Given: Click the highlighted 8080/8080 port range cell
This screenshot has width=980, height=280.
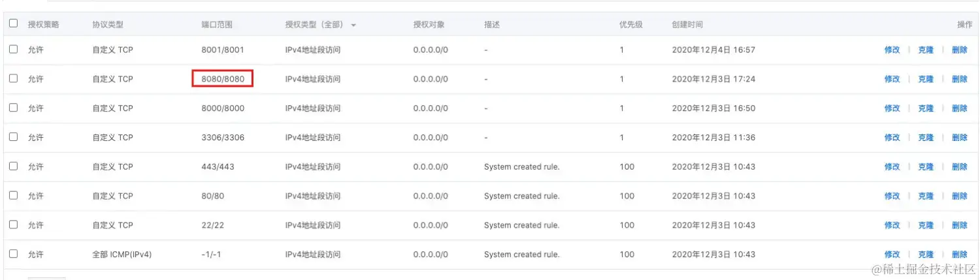Looking at the screenshot, I should tap(223, 79).
